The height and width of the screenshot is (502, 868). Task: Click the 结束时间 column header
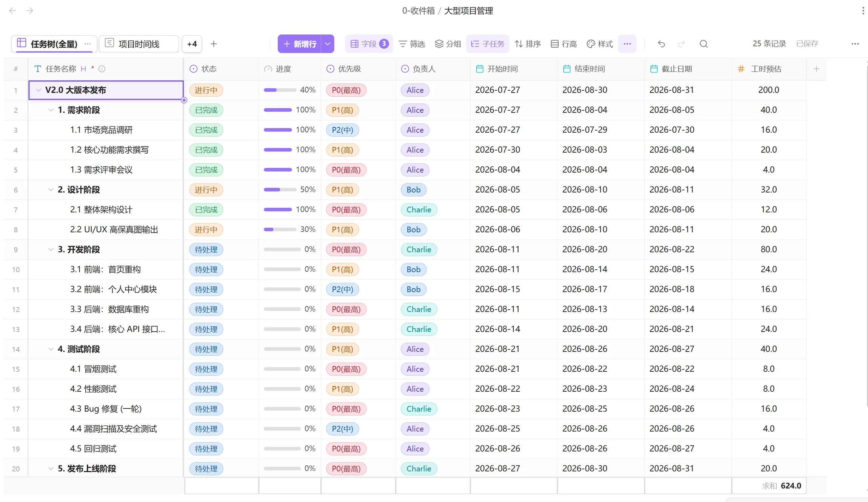[x=601, y=69]
